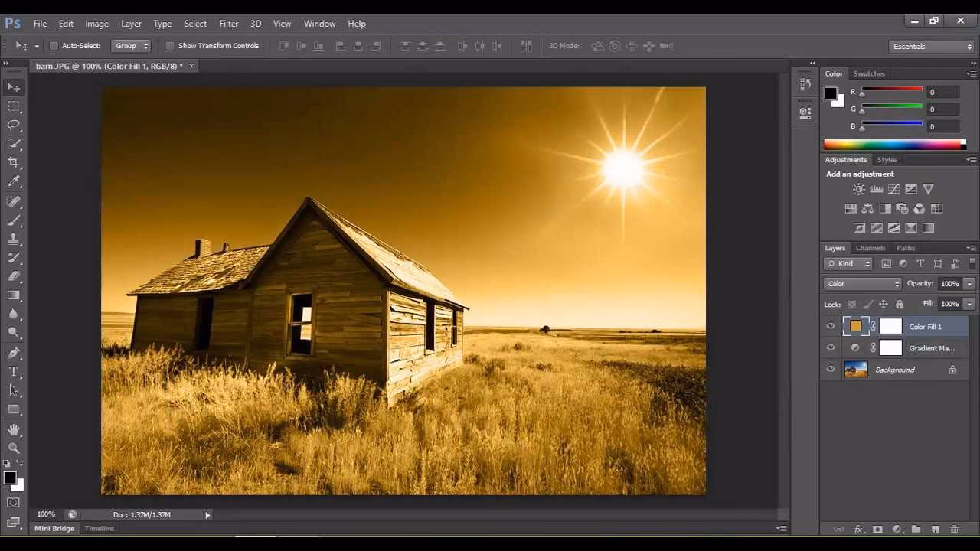980x551 pixels.
Task: Open the Filter menu
Action: [x=228, y=23]
